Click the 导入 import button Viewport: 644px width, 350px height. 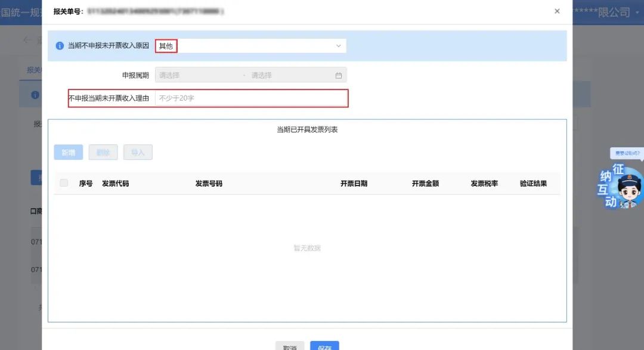click(138, 152)
